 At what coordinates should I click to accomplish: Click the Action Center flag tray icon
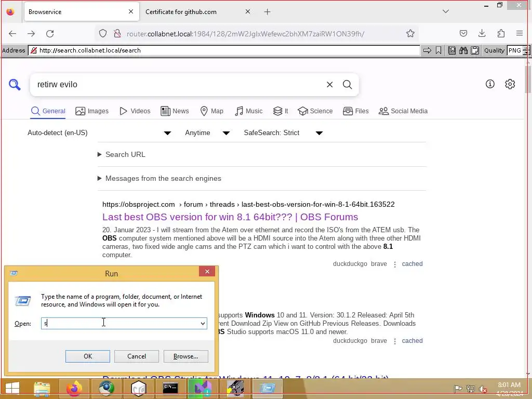click(458, 389)
